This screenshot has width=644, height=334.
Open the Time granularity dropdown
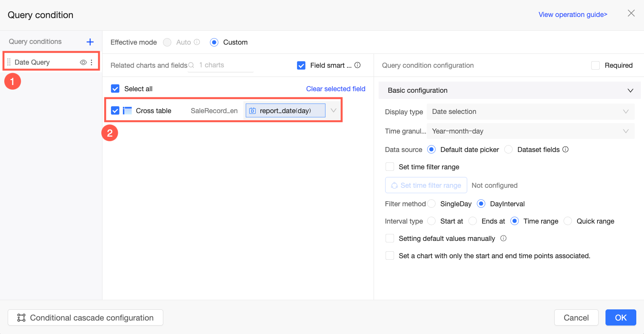(530, 131)
